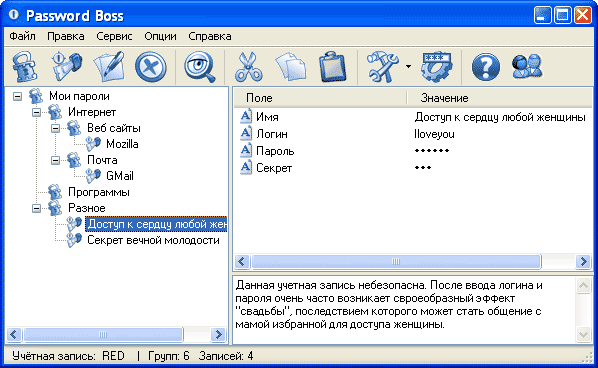
Task: Click notes panel scroll-down arrow
Action: click(x=584, y=334)
